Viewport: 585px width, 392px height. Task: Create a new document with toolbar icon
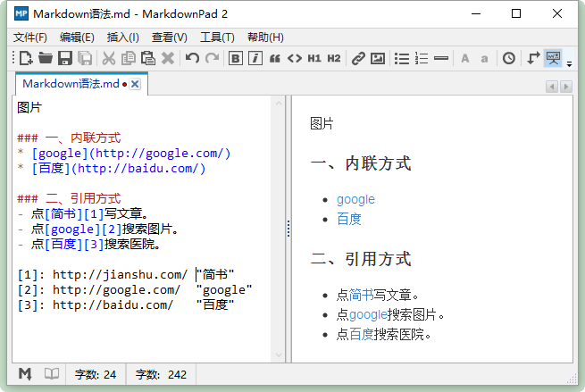[26, 58]
